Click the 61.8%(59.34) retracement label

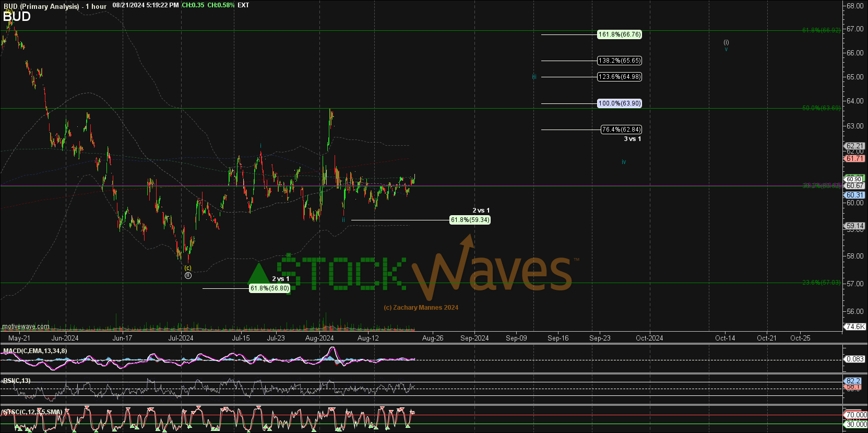(470, 220)
